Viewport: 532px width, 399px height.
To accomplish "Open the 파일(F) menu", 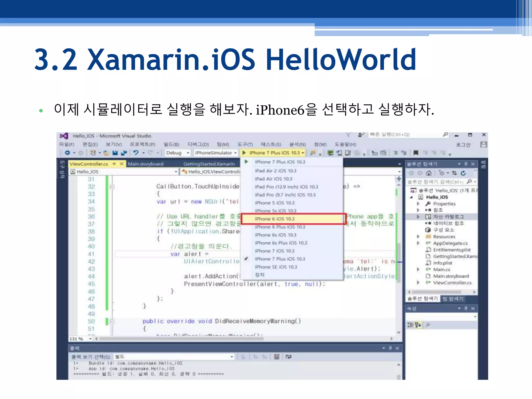I will pyautogui.click(x=67, y=144).
